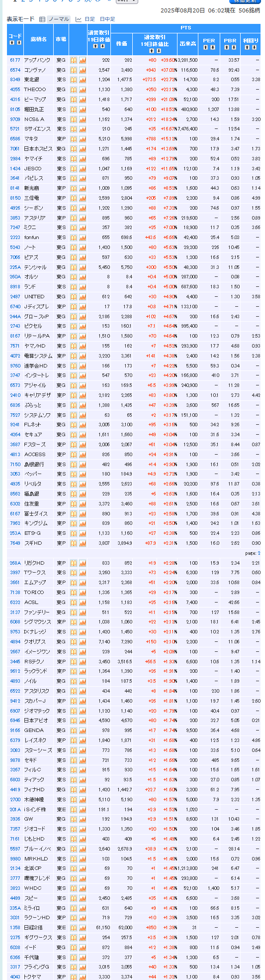Open the book icon for 日経2倍
265x980 pixels.
(x=73, y=928)
